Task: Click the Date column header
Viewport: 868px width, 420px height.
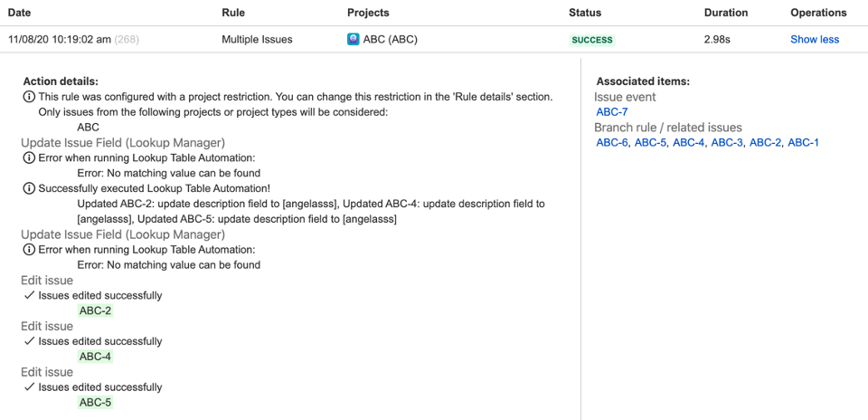Action: point(20,13)
